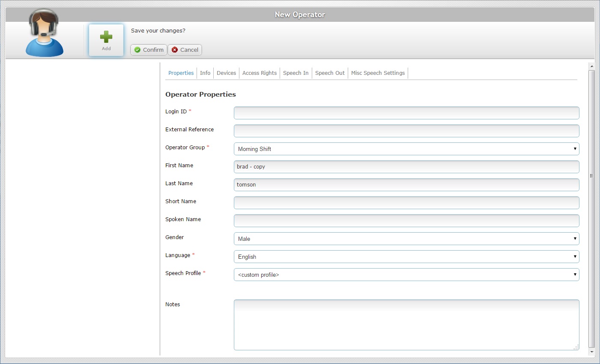Click the Notes resize grip corner

[x=576, y=347]
